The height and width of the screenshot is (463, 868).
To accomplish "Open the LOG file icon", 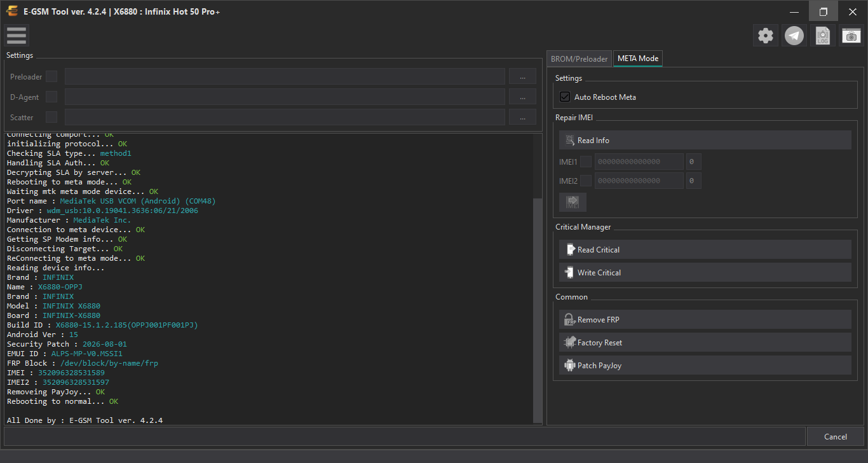I will coord(823,36).
